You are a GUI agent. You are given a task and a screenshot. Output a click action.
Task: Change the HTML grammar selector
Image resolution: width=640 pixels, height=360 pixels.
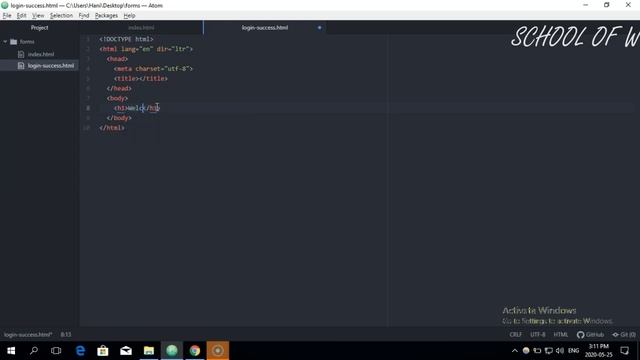coord(560,335)
